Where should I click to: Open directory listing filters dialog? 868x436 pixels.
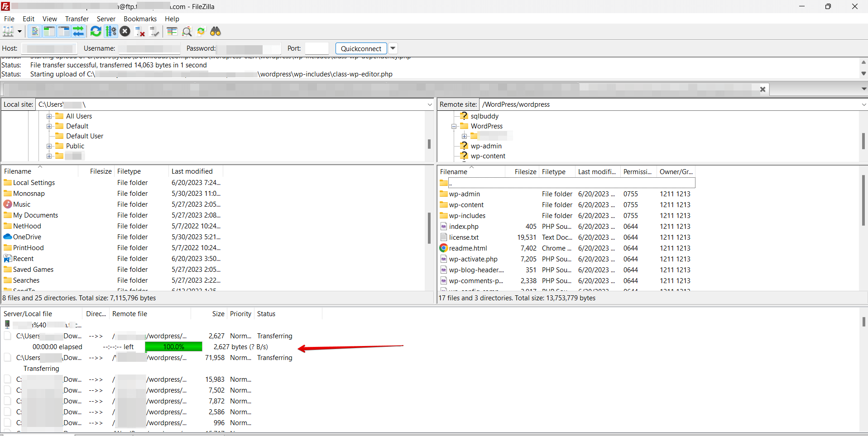(172, 32)
